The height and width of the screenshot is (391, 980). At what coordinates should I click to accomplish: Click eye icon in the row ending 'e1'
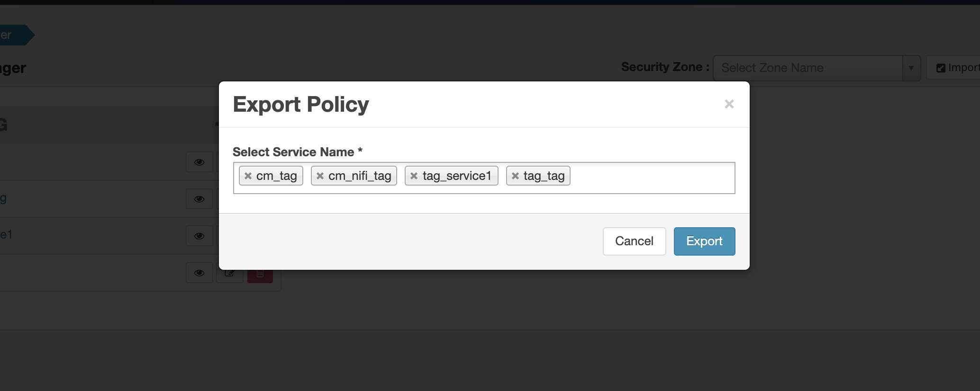200,236
